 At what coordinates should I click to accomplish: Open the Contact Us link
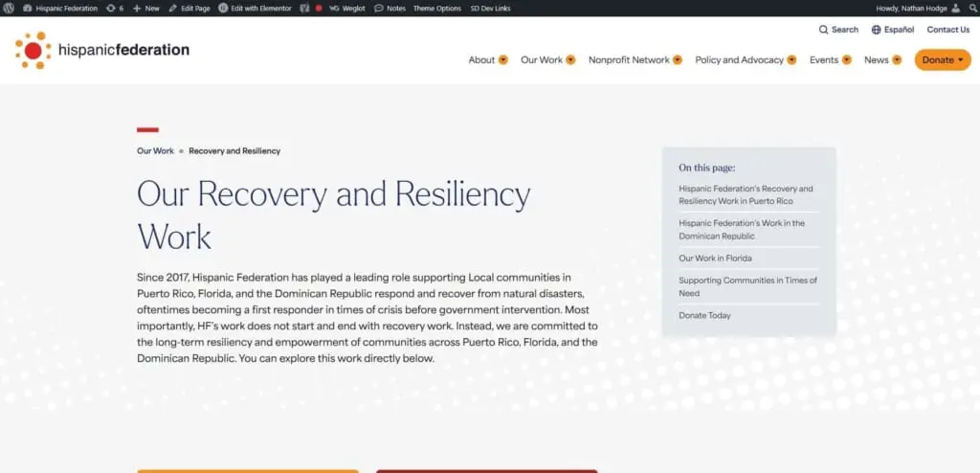click(x=947, y=30)
